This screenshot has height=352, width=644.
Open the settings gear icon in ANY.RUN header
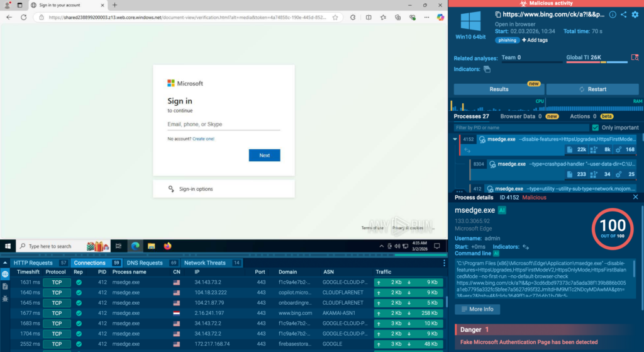tap(635, 14)
